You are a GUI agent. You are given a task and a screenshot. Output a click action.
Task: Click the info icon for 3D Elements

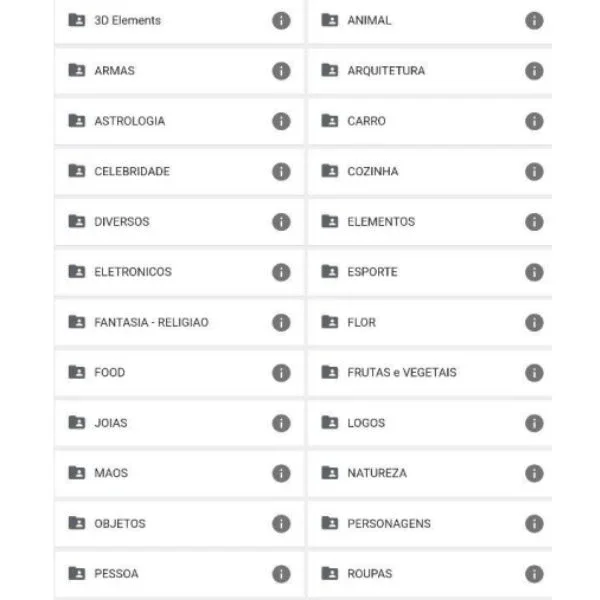(x=281, y=21)
